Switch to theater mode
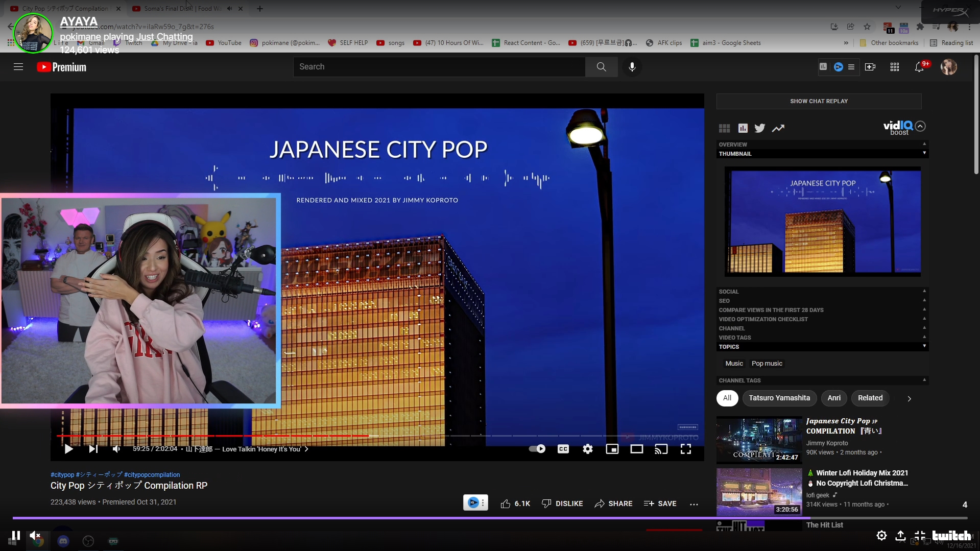 coord(636,449)
